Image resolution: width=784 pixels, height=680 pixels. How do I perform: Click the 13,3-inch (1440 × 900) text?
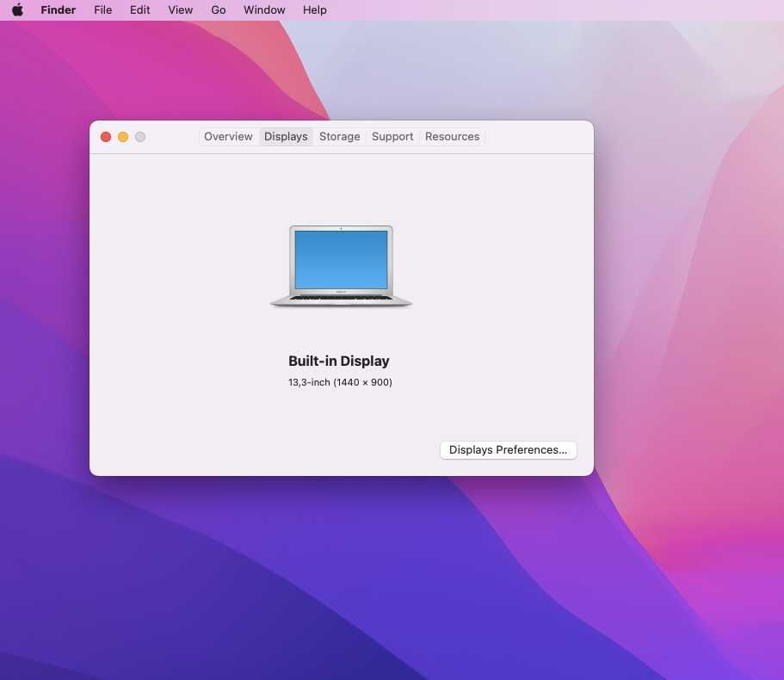(x=340, y=382)
